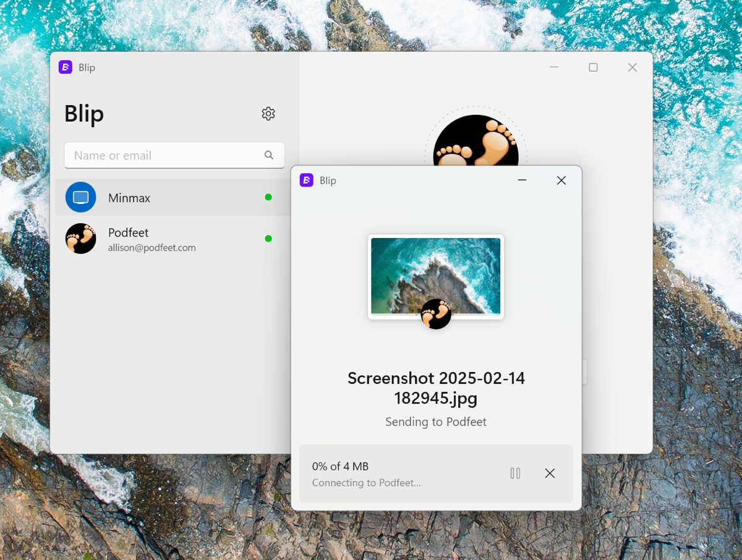The height and width of the screenshot is (560, 742).
Task: Click the '0% of 4 MB' progress status
Action: (x=340, y=467)
